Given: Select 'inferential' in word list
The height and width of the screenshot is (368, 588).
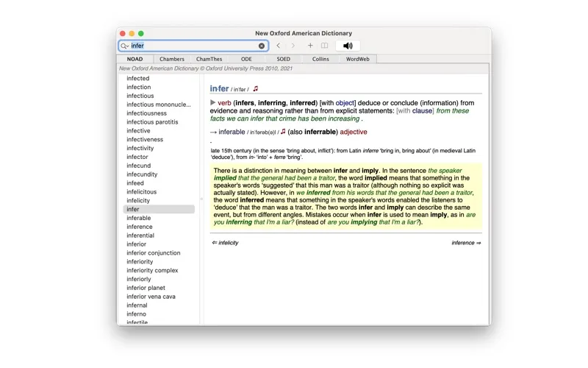Looking at the screenshot, I should coord(140,235).
